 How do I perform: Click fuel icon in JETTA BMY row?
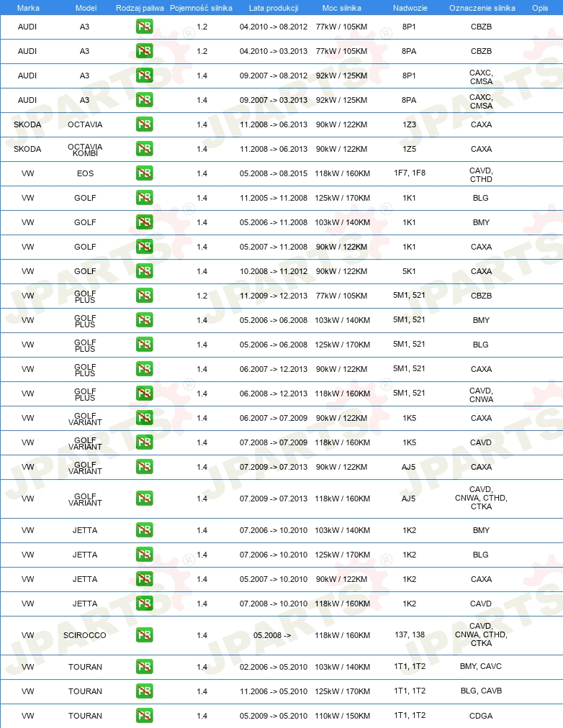[145, 529]
